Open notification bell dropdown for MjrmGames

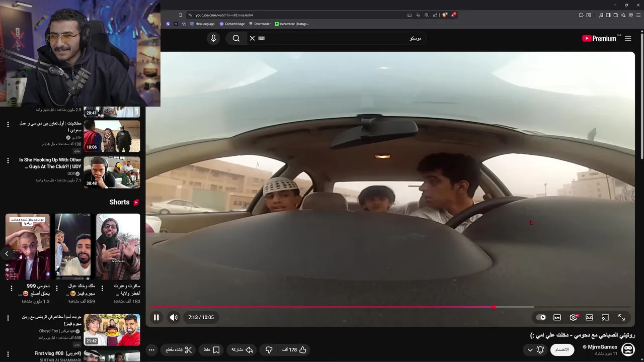click(535, 349)
